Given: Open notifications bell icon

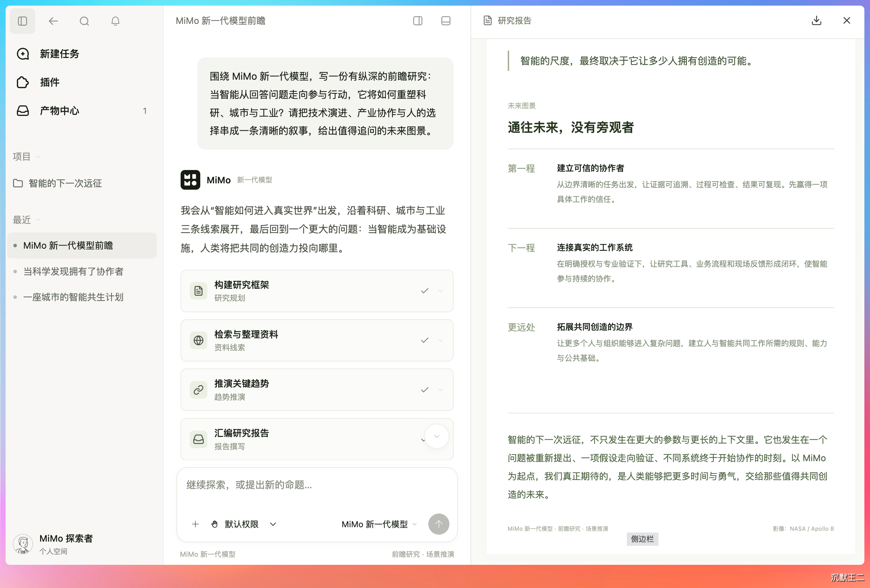Looking at the screenshot, I should (x=115, y=21).
